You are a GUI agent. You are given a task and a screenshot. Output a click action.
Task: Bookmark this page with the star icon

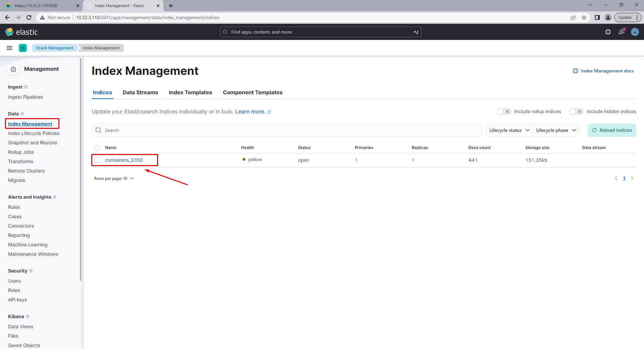[584, 17]
